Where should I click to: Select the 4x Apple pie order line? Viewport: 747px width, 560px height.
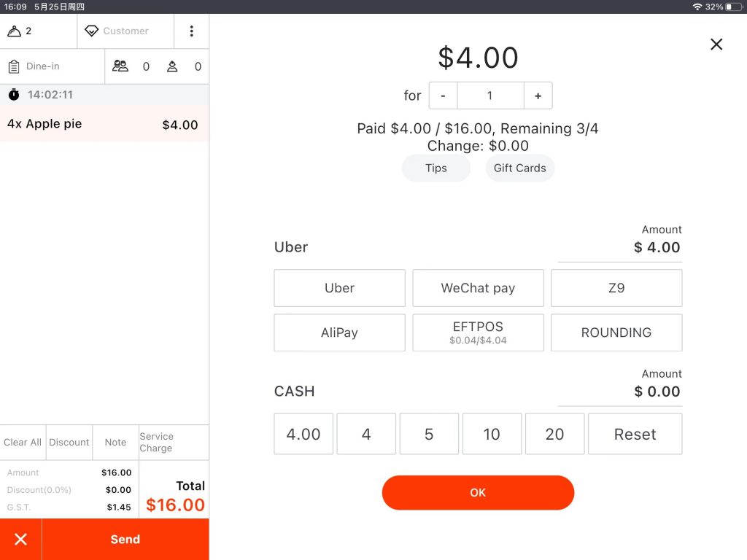104,124
